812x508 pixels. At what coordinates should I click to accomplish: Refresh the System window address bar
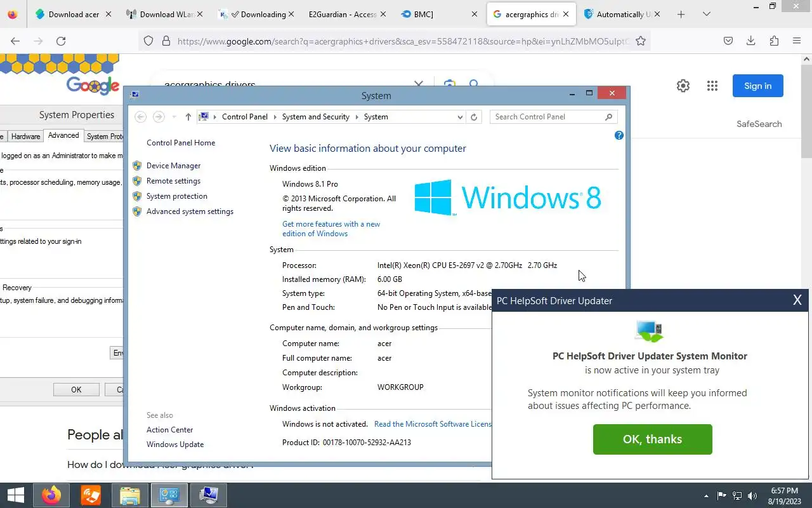tap(474, 117)
